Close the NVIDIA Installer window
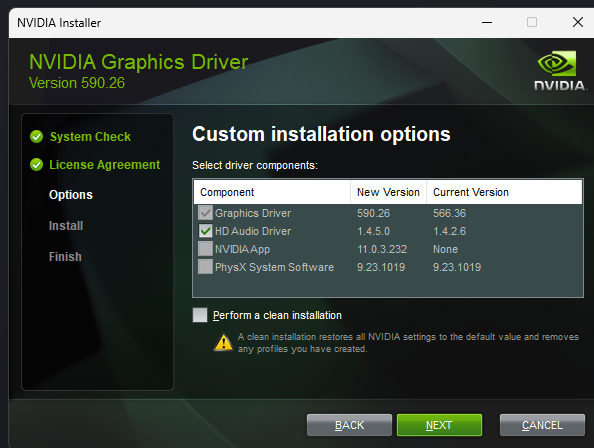Image resolution: width=594 pixels, height=448 pixels. pos(578,22)
